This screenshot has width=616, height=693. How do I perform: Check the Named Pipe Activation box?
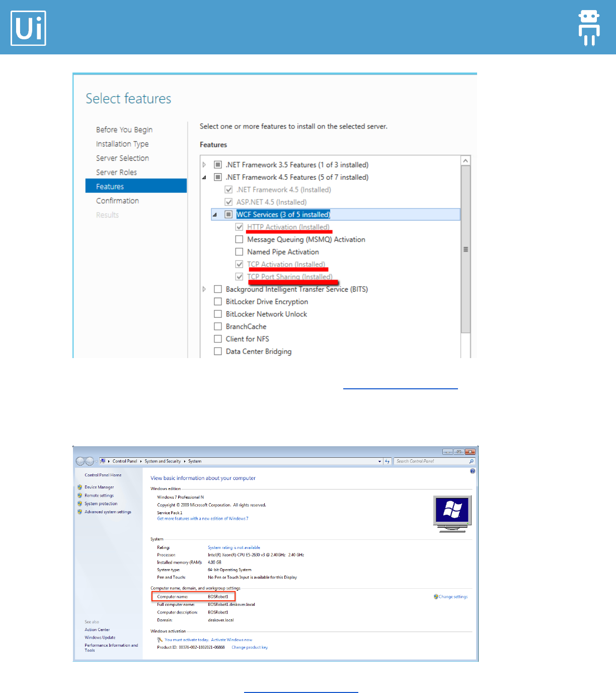pos(239,252)
